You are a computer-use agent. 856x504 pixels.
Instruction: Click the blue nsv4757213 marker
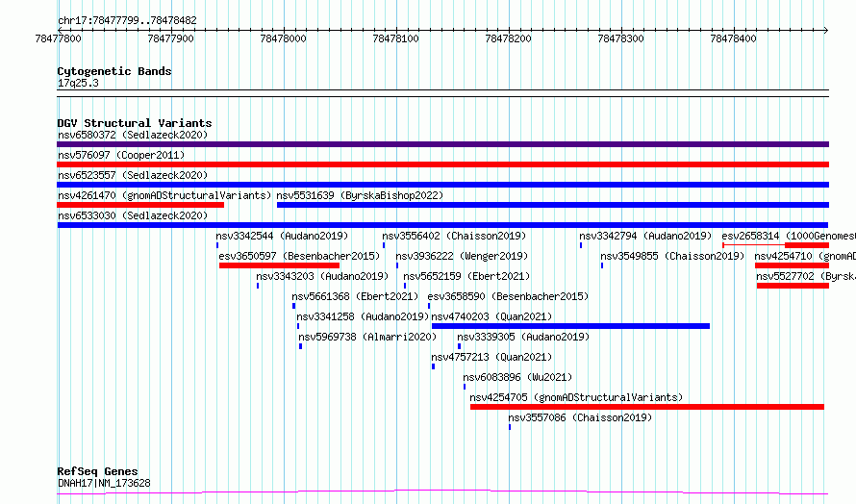[x=434, y=366]
